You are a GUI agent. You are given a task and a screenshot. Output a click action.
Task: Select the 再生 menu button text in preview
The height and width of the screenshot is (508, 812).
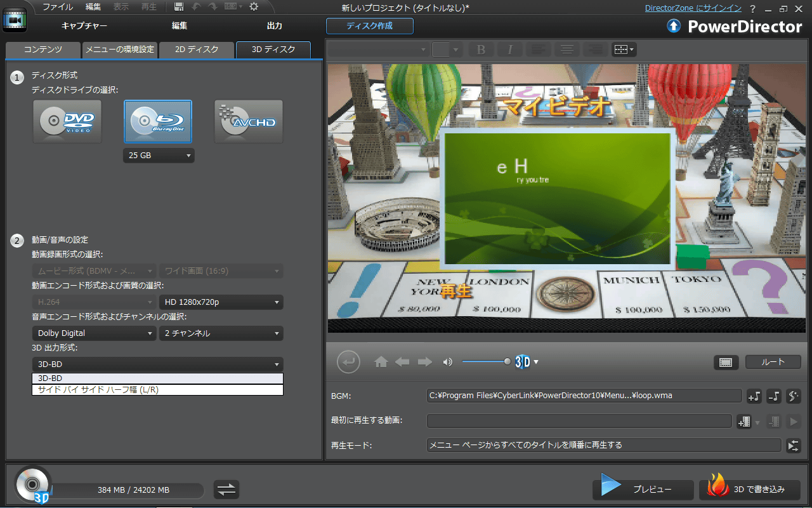click(x=456, y=291)
